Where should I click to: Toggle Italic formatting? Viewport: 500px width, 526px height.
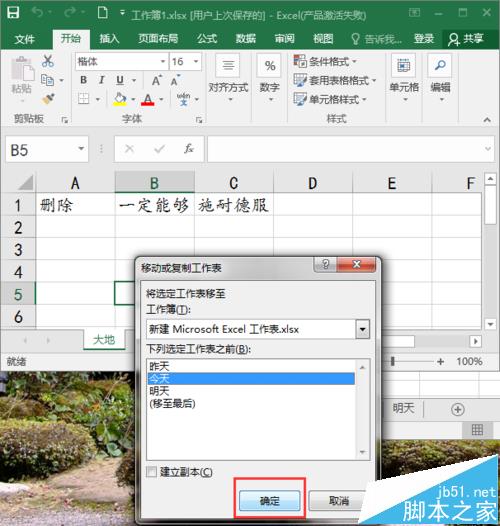pyautogui.click(x=101, y=80)
